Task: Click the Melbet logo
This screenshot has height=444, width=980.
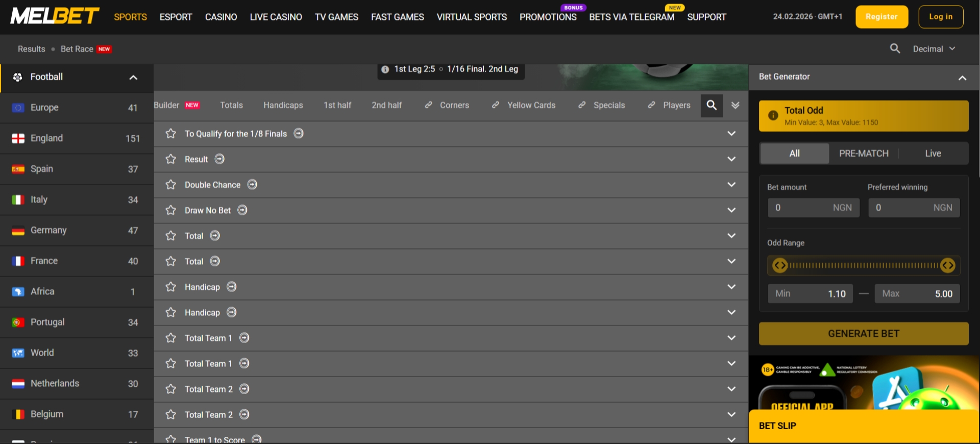Action: tap(55, 16)
